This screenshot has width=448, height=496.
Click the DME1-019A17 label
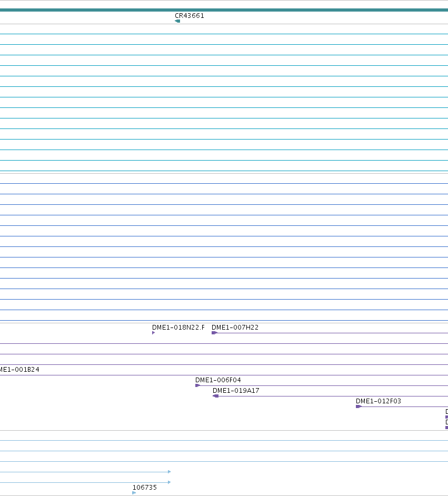point(236,391)
